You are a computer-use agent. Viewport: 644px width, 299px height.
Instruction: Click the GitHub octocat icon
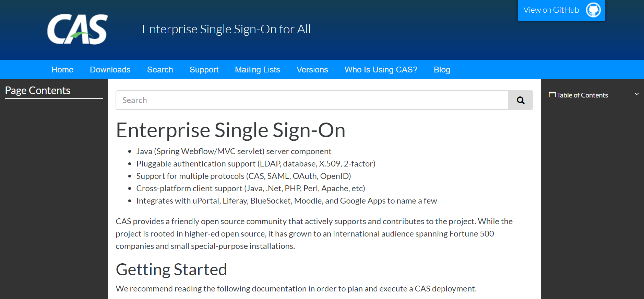tap(593, 10)
